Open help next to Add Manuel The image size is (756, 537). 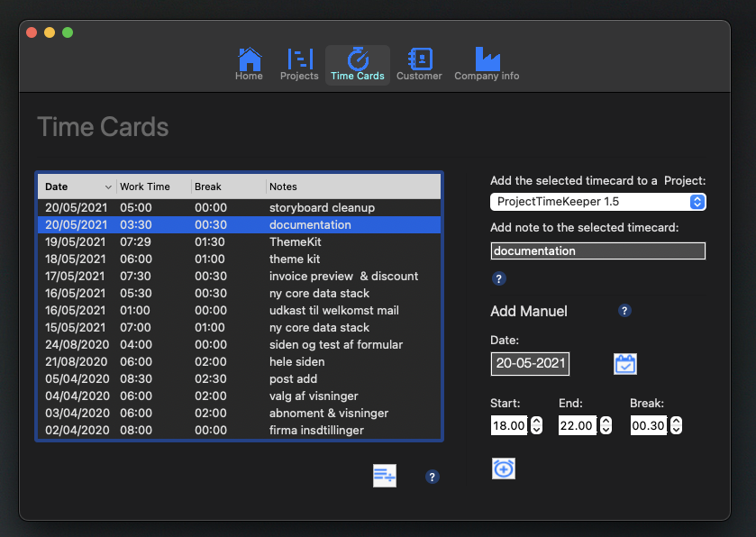(x=624, y=311)
